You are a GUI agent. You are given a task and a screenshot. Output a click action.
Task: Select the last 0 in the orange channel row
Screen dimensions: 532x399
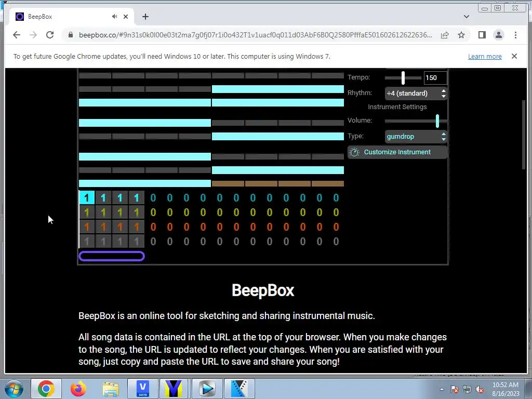coord(336,227)
